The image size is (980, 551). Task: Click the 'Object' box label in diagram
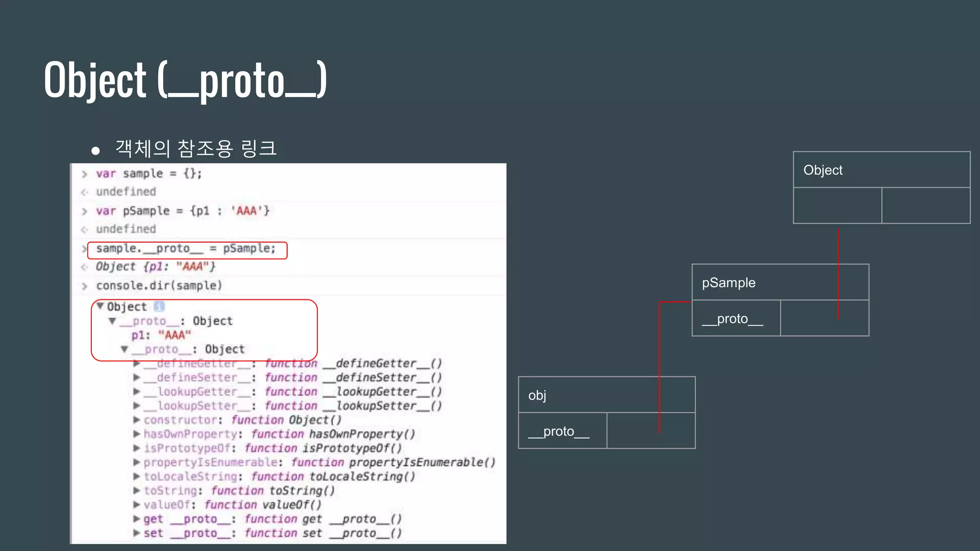tap(823, 170)
